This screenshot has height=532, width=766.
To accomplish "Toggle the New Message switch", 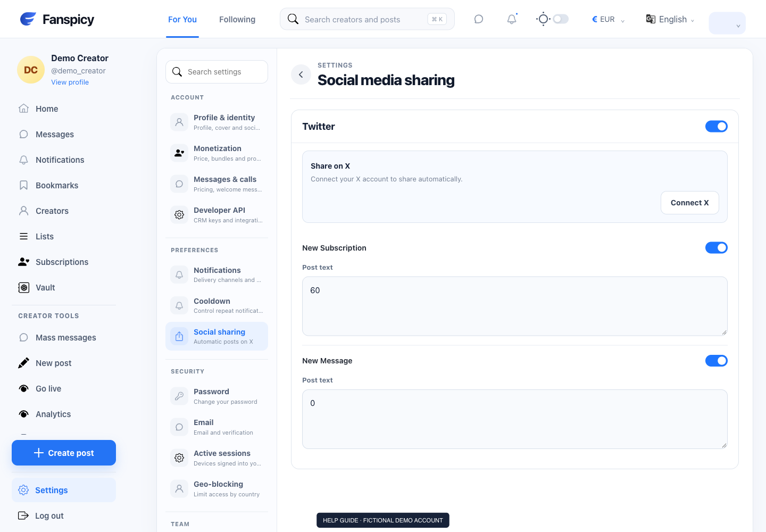I will tap(717, 360).
